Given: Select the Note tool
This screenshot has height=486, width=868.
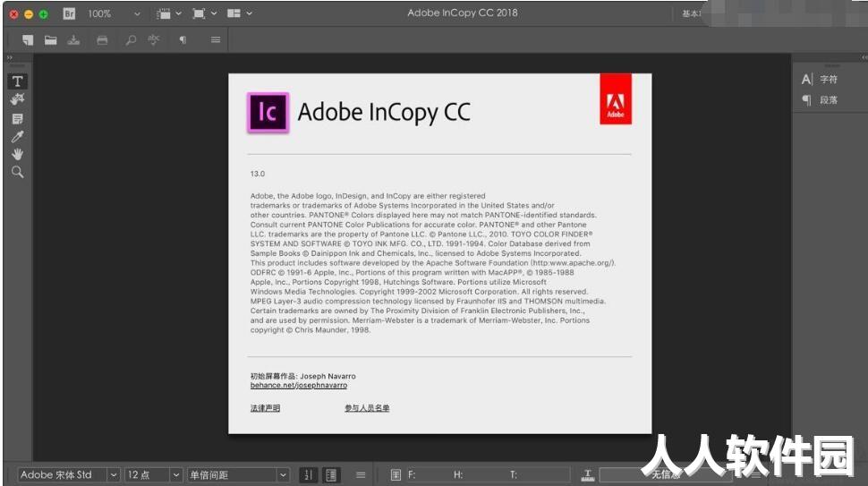Looking at the screenshot, I should pos(17,118).
